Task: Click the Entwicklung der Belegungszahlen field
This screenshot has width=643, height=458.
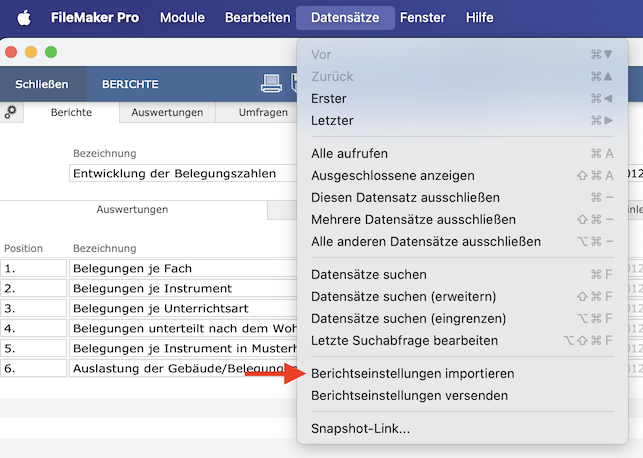Action: (183, 173)
